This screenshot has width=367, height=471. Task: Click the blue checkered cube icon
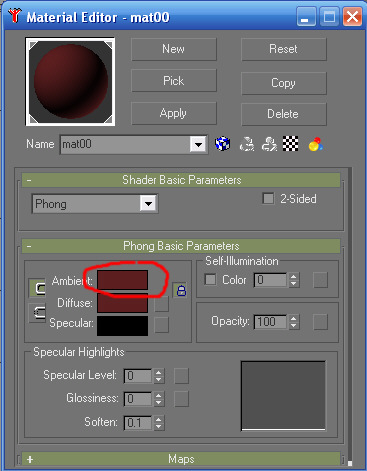tap(222, 144)
